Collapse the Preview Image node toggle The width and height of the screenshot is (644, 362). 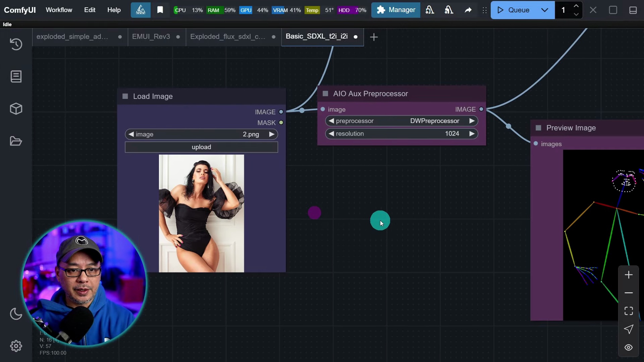[539, 128]
